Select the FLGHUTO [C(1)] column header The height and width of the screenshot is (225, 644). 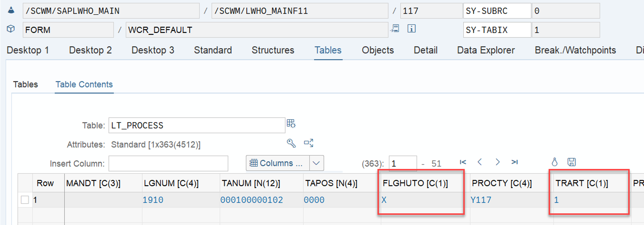pyautogui.click(x=425, y=183)
